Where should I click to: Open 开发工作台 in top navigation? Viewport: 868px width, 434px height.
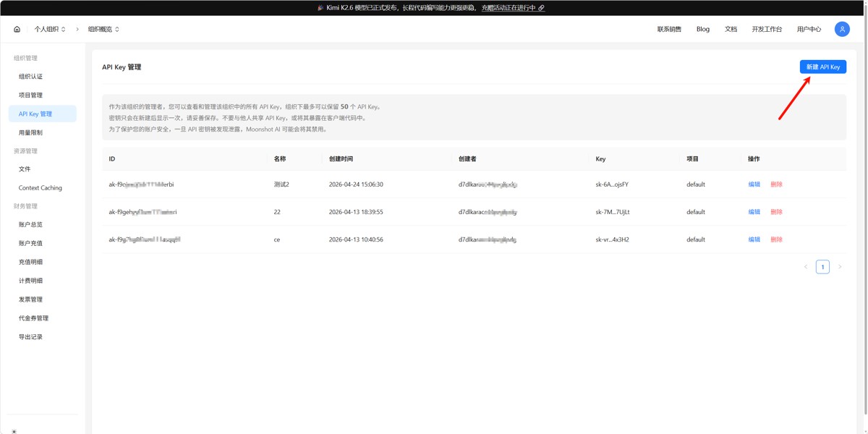767,30
